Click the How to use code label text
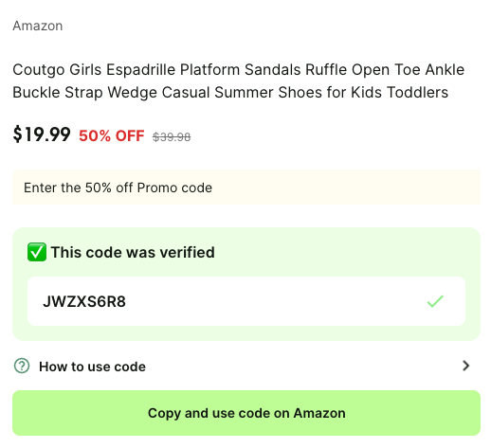491x448 pixels. (92, 367)
